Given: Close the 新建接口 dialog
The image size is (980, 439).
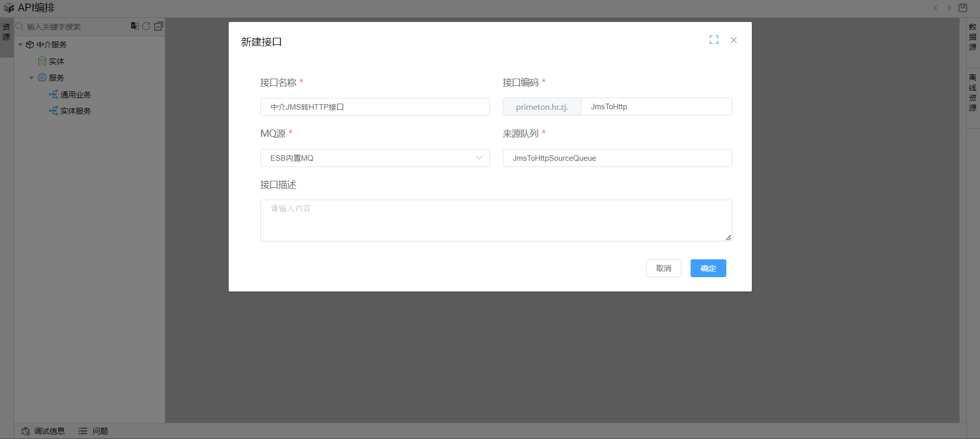Looking at the screenshot, I should coord(733,40).
